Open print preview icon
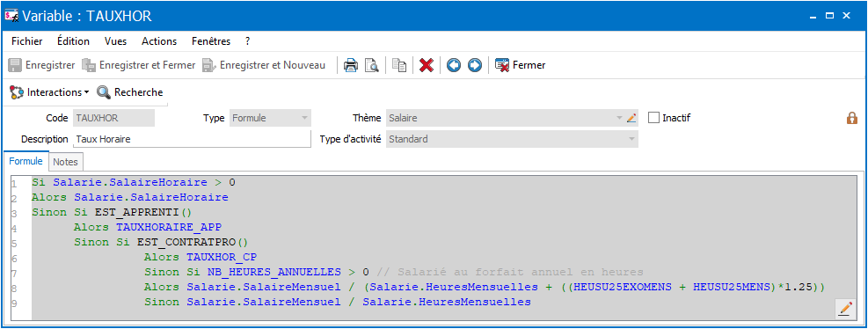 [371, 65]
